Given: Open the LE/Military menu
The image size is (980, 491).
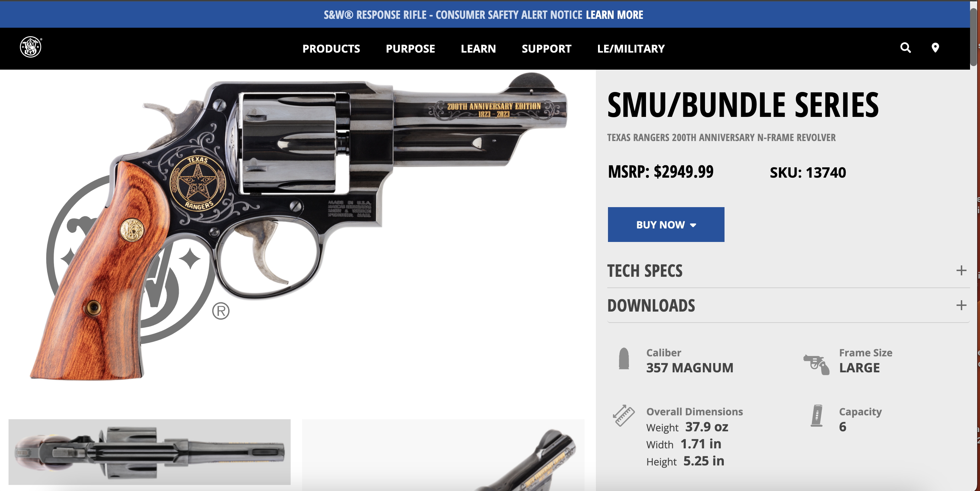Looking at the screenshot, I should 631,49.
